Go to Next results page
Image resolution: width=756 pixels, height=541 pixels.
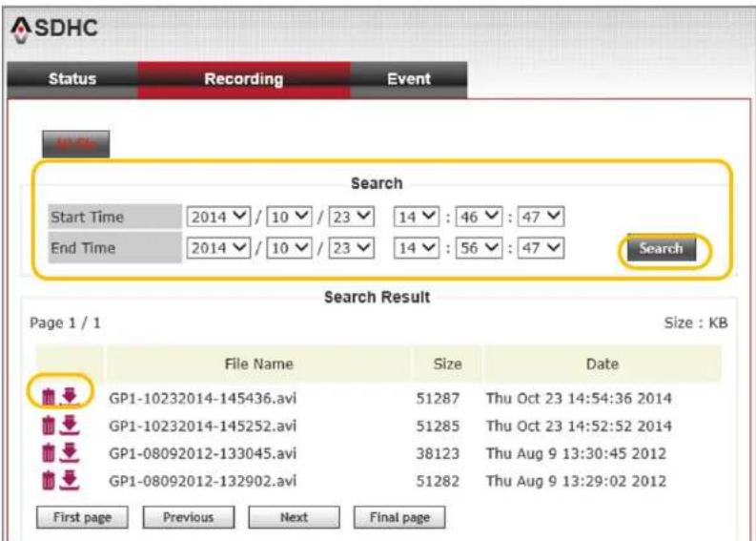coord(294,517)
